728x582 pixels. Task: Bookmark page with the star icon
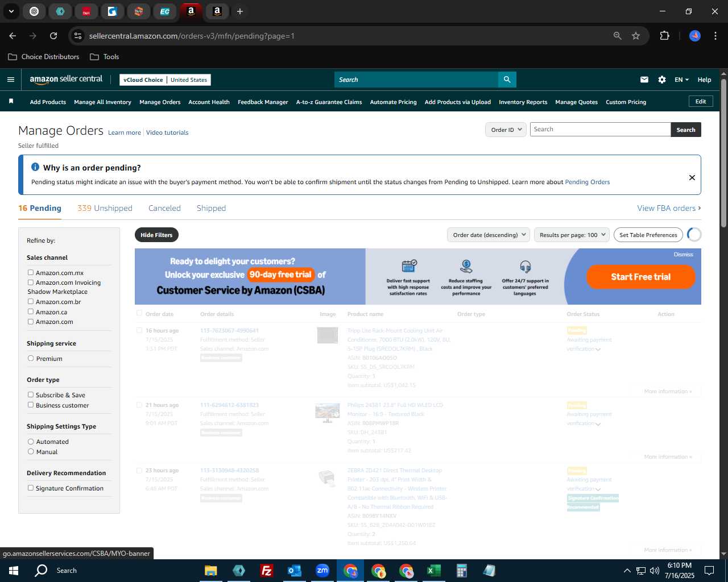click(636, 36)
